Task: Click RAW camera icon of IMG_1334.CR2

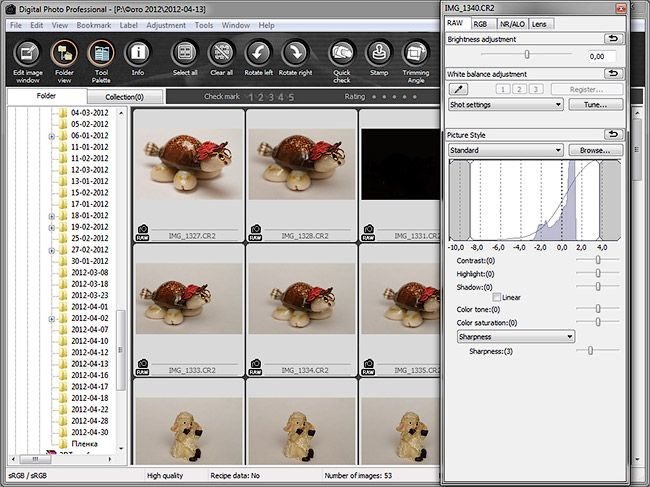Action: coord(255,367)
